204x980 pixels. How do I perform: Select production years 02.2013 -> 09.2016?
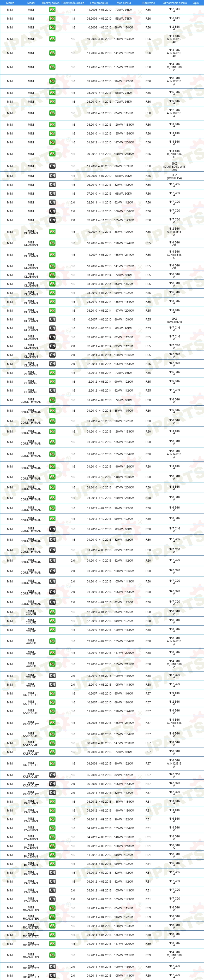pos(99,864)
